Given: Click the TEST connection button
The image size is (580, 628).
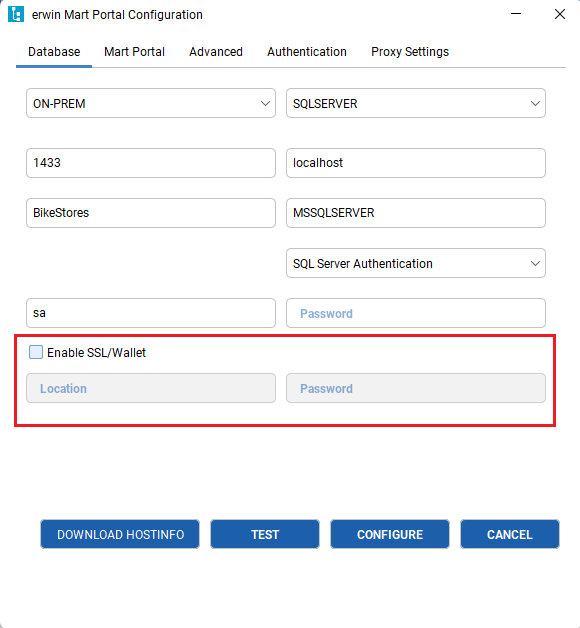Looking at the screenshot, I should point(265,534).
